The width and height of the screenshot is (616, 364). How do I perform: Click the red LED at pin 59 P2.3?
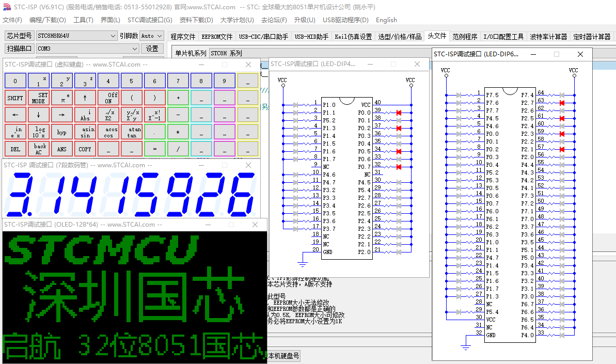coord(562,134)
